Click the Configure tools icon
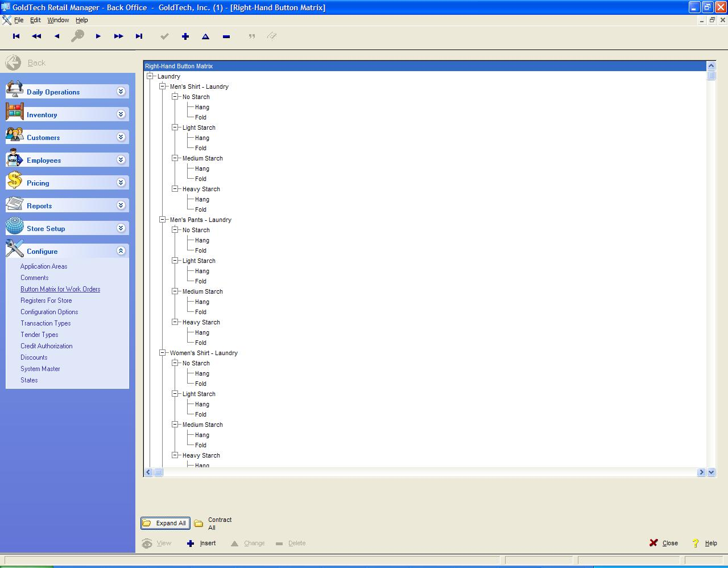The image size is (728, 568). [x=14, y=250]
